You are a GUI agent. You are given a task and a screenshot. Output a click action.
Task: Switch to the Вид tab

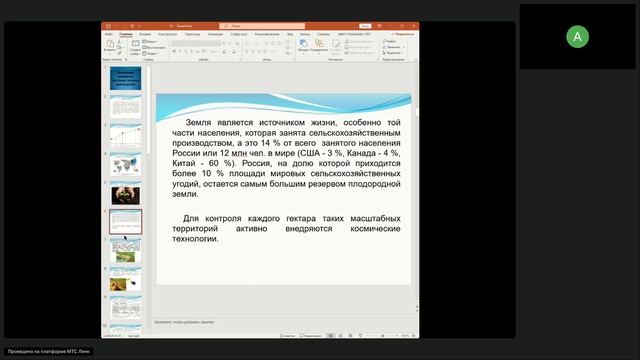290,34
